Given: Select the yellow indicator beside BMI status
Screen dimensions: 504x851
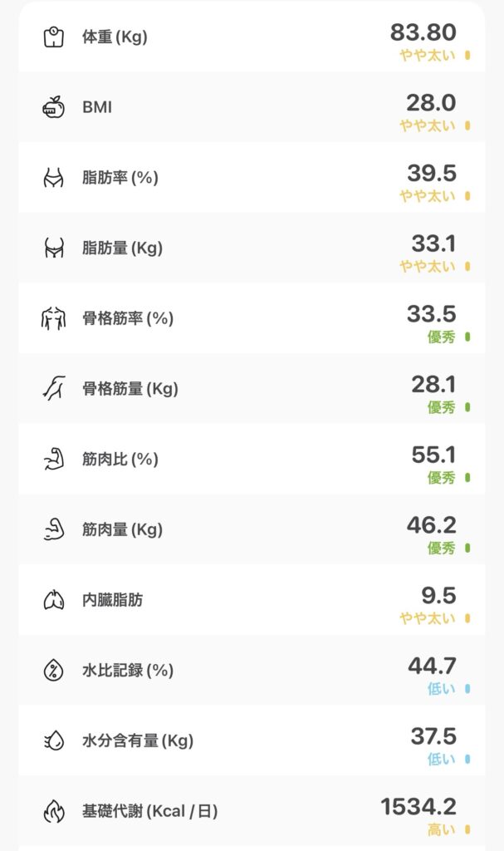Looking at the screenshot, I should point(467,126).
